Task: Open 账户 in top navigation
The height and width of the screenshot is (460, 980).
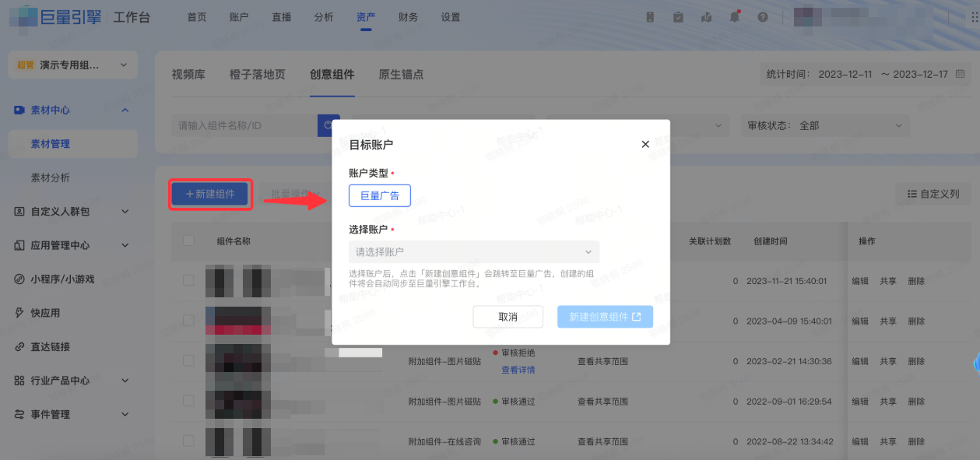Action: pos(239,17)
